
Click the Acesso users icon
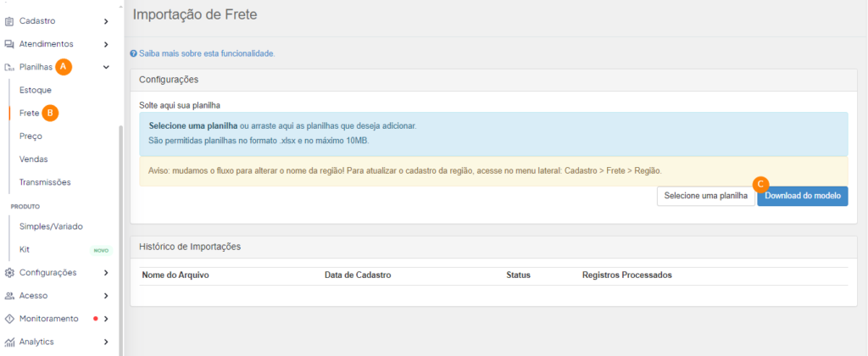9,296
